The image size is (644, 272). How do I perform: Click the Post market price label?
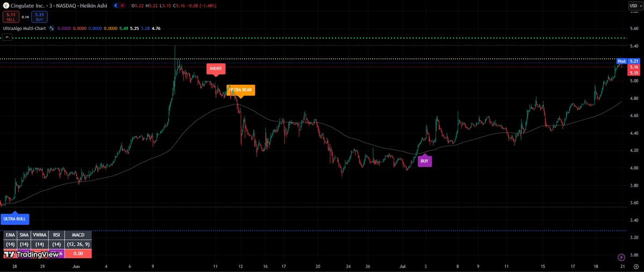622,61
